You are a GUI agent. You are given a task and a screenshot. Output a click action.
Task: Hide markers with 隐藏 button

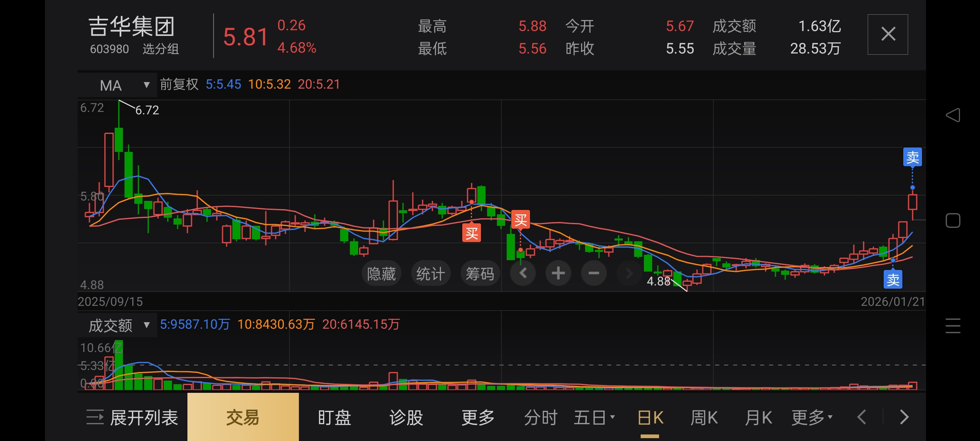coord(381,273)
